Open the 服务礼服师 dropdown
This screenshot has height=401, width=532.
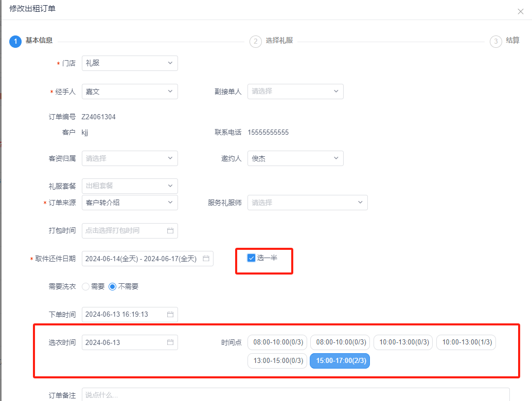pyautogui.click(x=307, y=203)
